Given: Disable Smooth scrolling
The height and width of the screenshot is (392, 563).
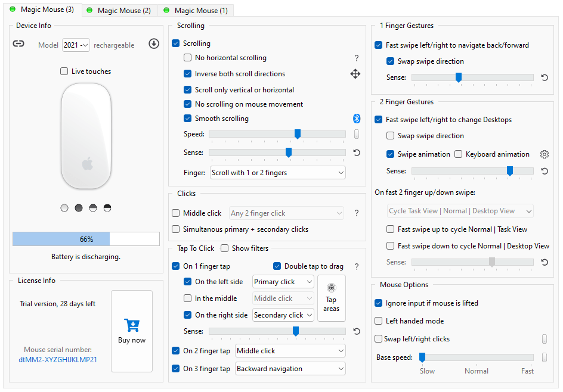Looking at the screenshot, I should click(x=188, y=119).
